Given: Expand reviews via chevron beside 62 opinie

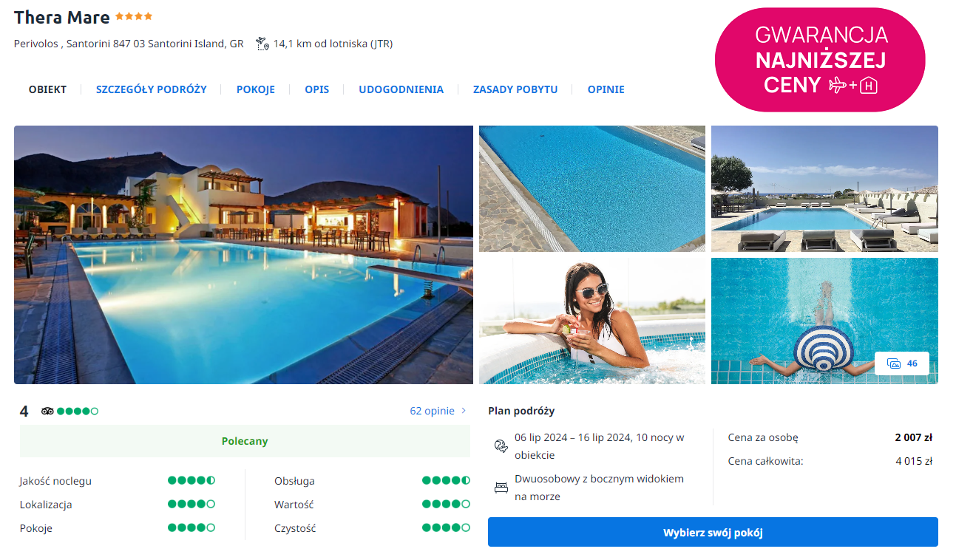Looking at the screenshot, I should click(x=464, y=411).
